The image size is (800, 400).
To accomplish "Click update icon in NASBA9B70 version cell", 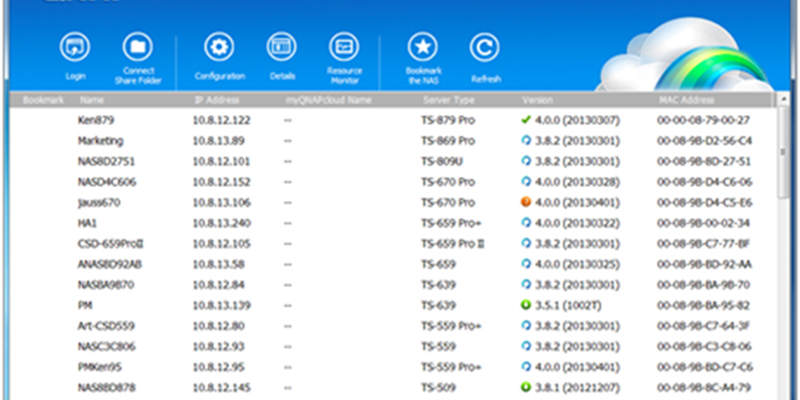I will [x=526, y=284].
